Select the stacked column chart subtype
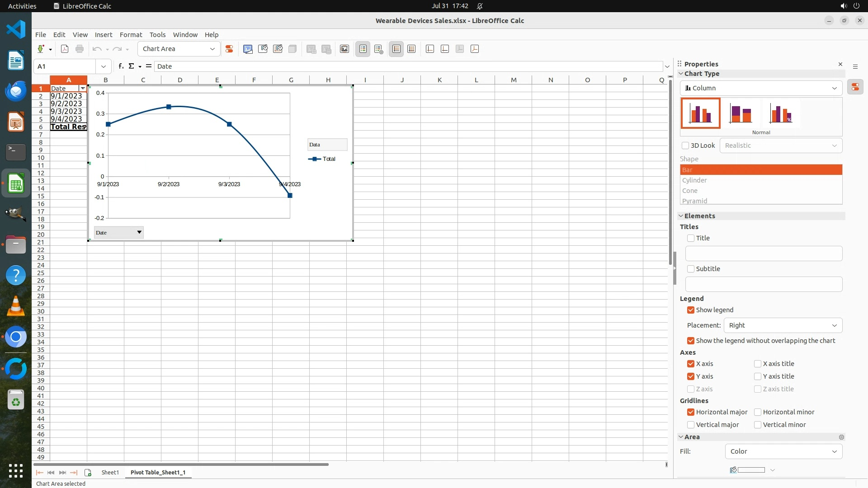 click(740, 114)
